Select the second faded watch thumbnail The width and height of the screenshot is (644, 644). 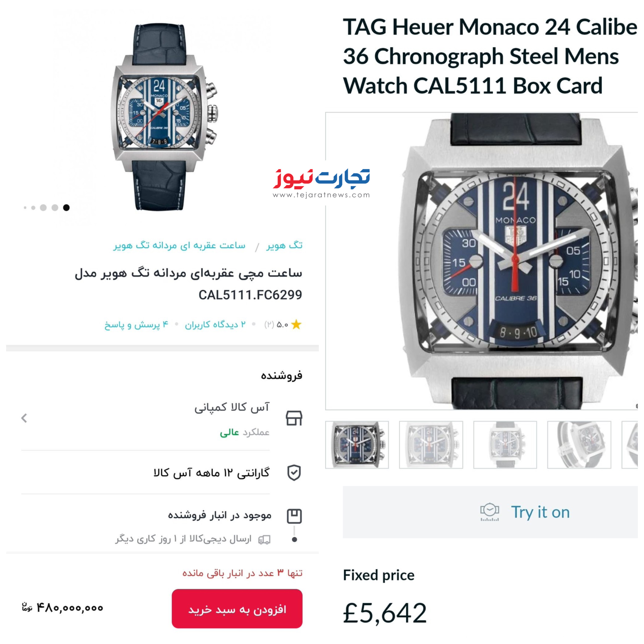coord(431,445)
